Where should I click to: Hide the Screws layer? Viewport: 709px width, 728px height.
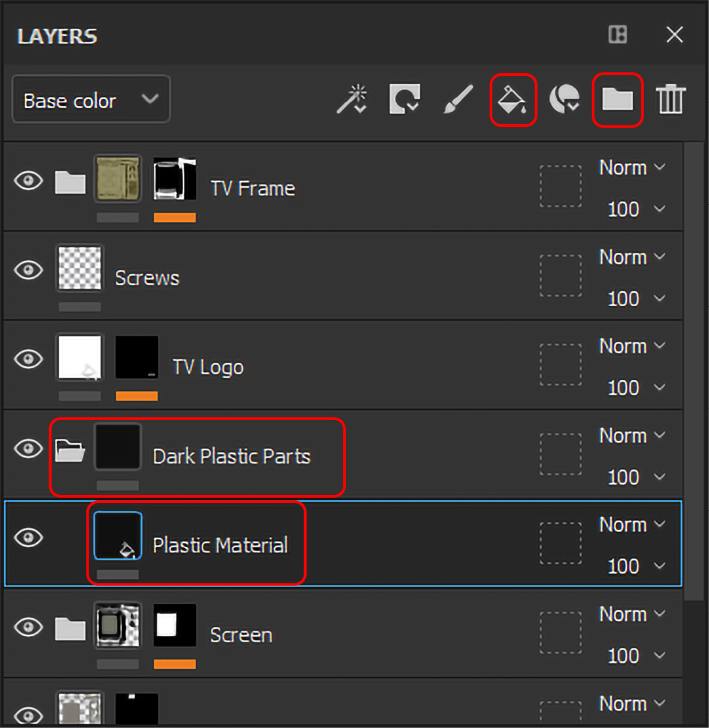click(x=29, y=270)
